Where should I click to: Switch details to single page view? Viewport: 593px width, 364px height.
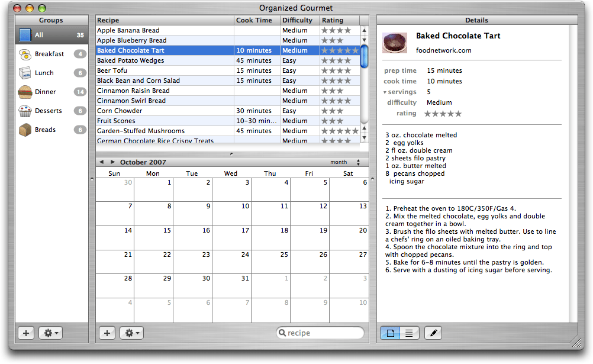pos(390,333)
